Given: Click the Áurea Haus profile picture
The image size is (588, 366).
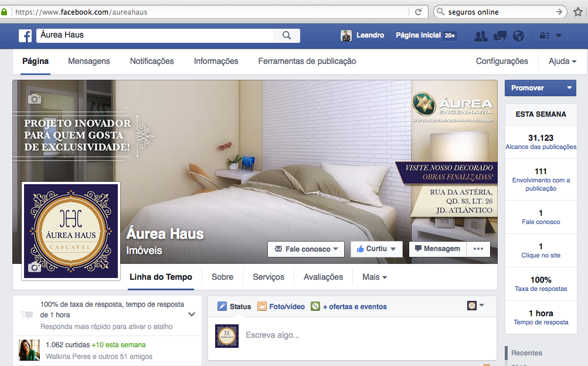Looking at the screenshot, I should (71, 231).
